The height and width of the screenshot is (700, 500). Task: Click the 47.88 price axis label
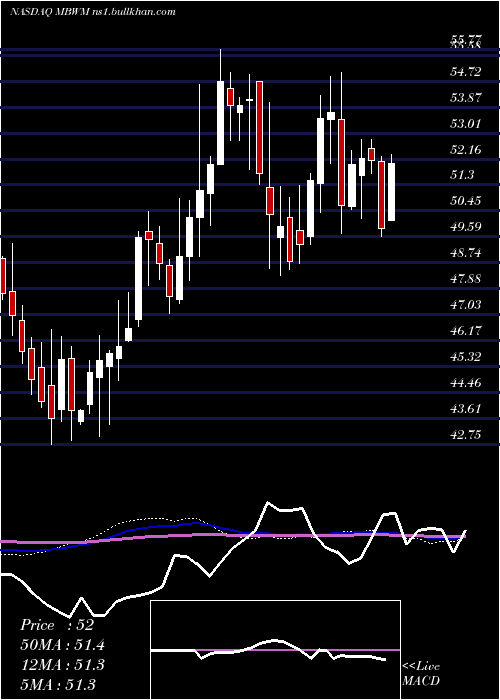click(x=466, y=279)
